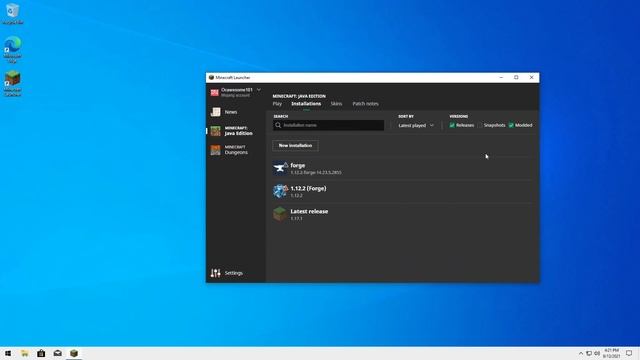Maximize the Minecraft Launcher window
The image size is (640, 360).
pos(516,78)
